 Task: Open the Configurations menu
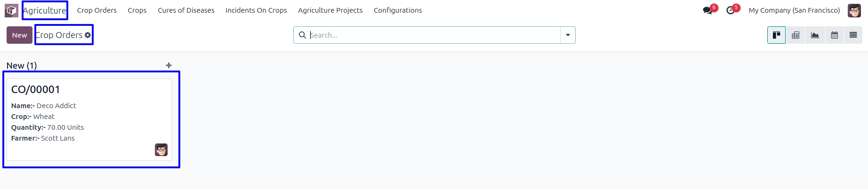(x=398, y=10)
